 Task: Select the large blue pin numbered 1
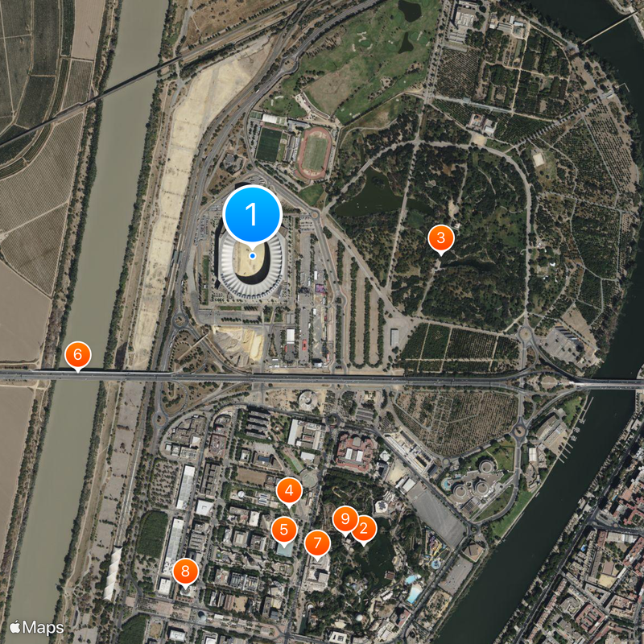click(252, 214)
